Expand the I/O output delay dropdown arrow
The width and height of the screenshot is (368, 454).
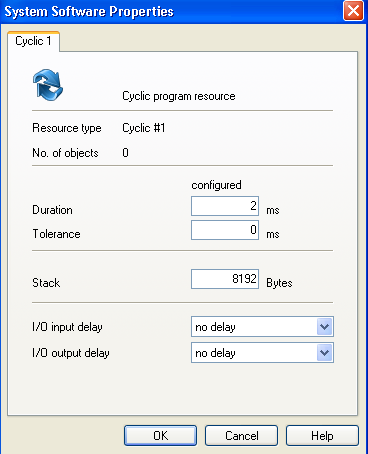(325, 353)
